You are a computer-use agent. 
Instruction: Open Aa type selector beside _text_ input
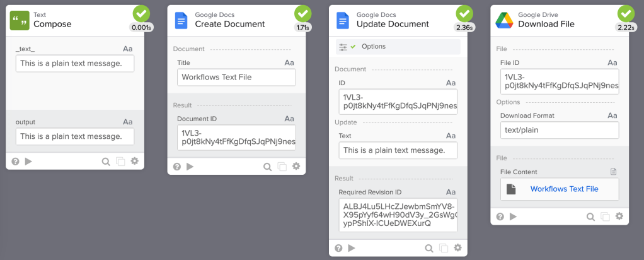[x=128, y=49]
